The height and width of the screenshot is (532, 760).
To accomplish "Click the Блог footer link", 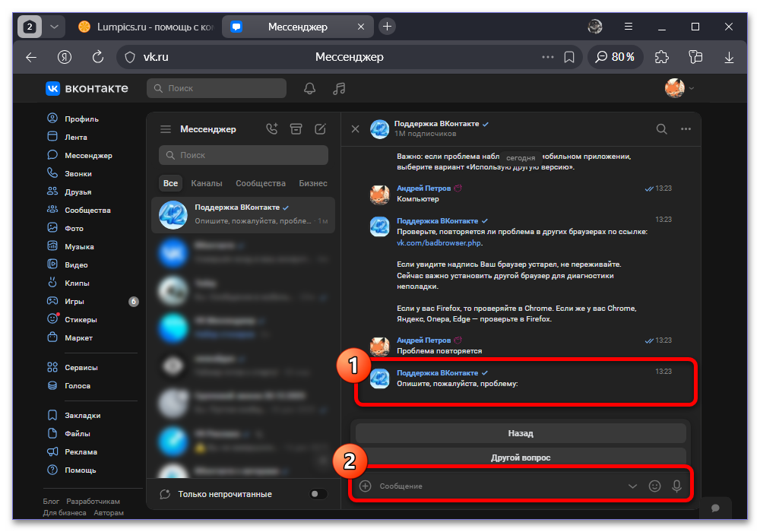I will (51, 501).
